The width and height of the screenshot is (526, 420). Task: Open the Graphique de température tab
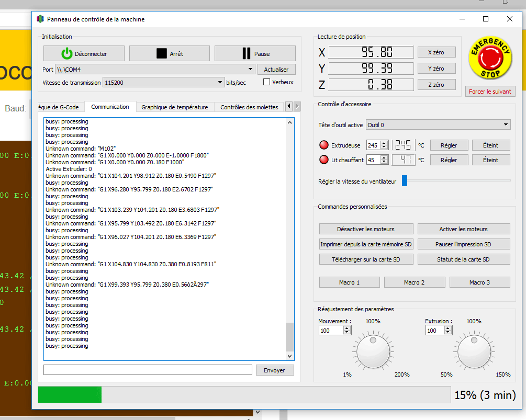(x=174, y=107)
